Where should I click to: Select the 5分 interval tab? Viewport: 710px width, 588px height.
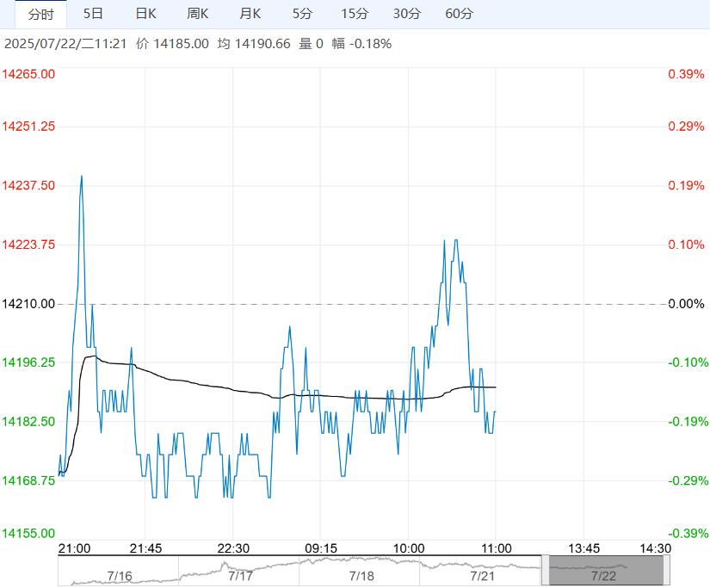[302, 14]
